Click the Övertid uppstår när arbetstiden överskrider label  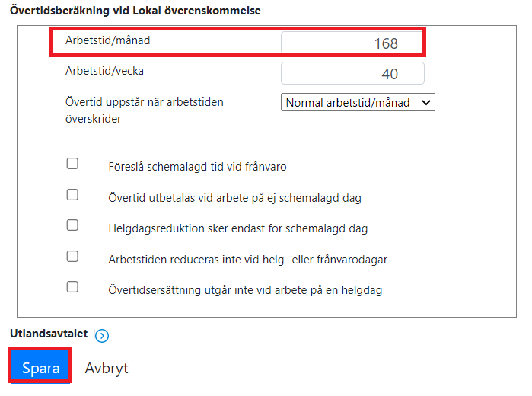[145, 110]
